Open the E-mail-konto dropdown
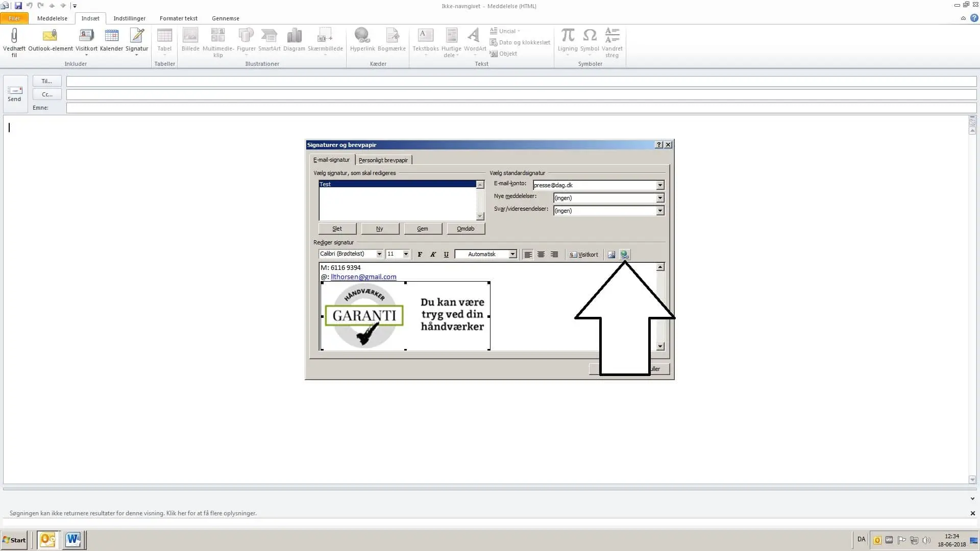The height and width of the screenshot is (551, 980). [659, 185]
